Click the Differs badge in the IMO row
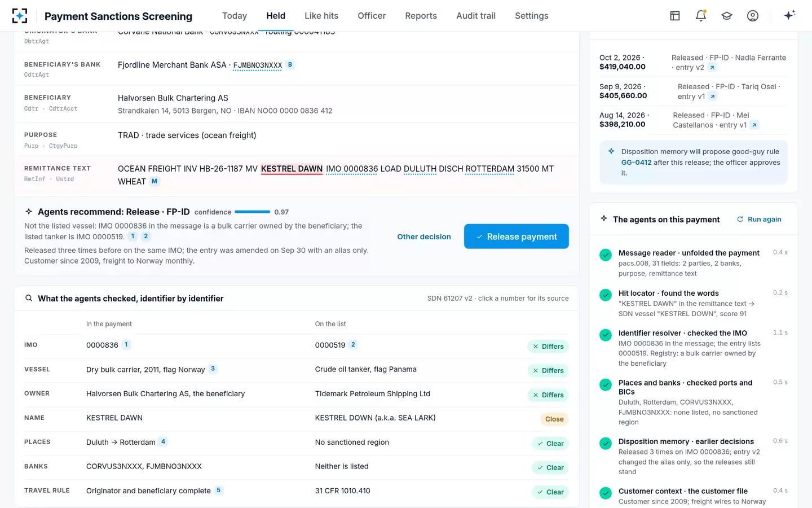 [x=548, y=346]
